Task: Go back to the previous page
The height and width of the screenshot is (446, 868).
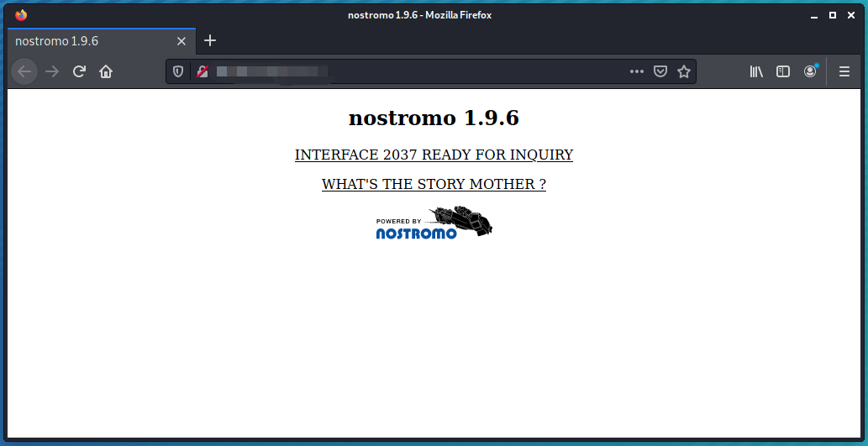Action: (x=24, y=71)
